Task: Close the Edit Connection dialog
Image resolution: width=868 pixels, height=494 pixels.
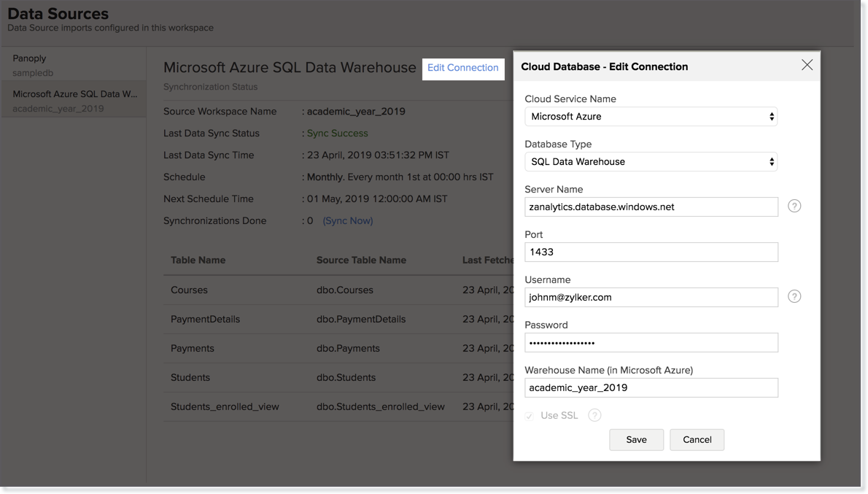Action: (x=807, y=66)
